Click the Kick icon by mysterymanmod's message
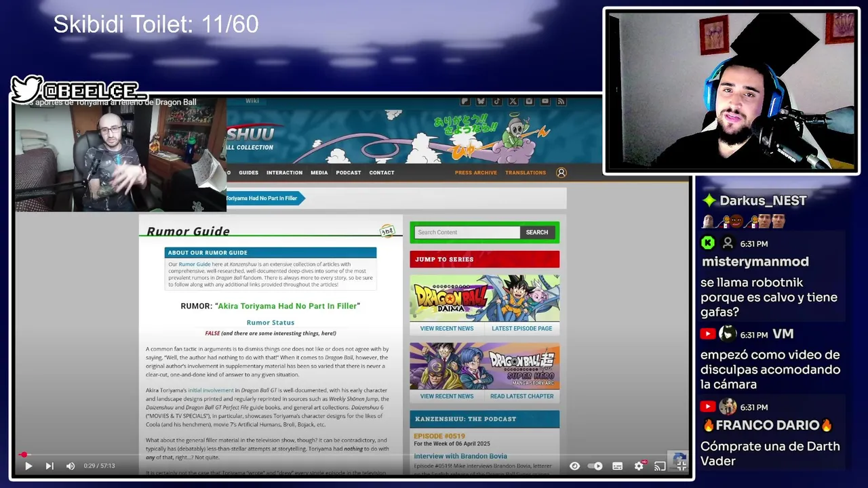The height and width of the screenshot is (488, 868). (708, 243)
